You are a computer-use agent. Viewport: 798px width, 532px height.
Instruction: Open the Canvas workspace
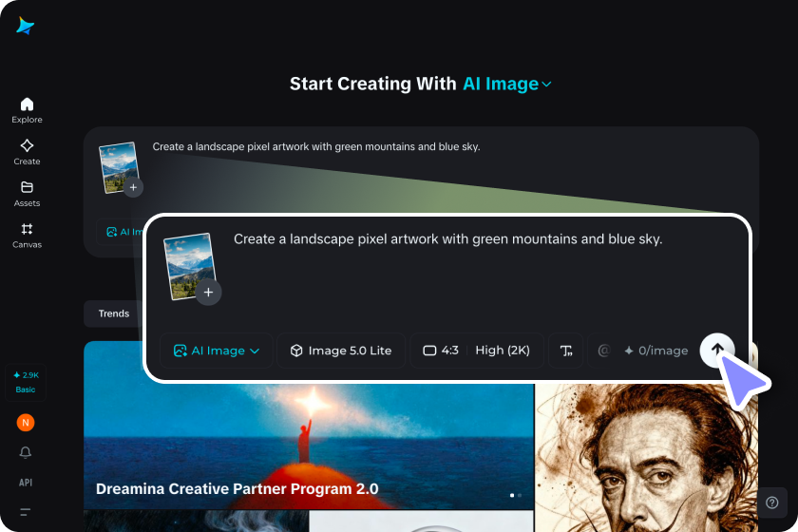pyautogui.click(x=27, y=236)
